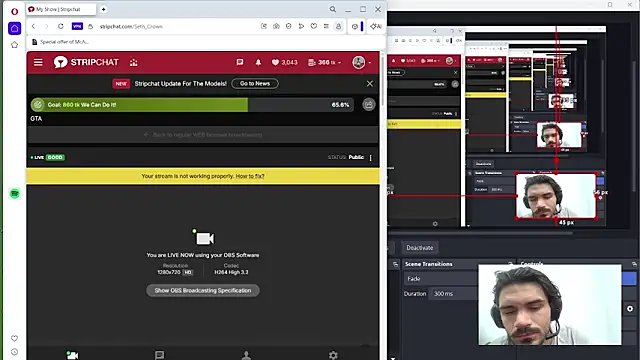This screenshot has height=360, width=640.
Task: Open the Stripchat hamburger menu
Action: (x=38, y=62)
